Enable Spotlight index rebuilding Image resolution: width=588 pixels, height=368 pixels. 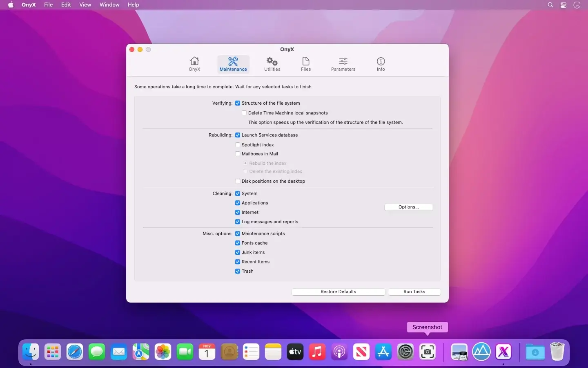238,145
